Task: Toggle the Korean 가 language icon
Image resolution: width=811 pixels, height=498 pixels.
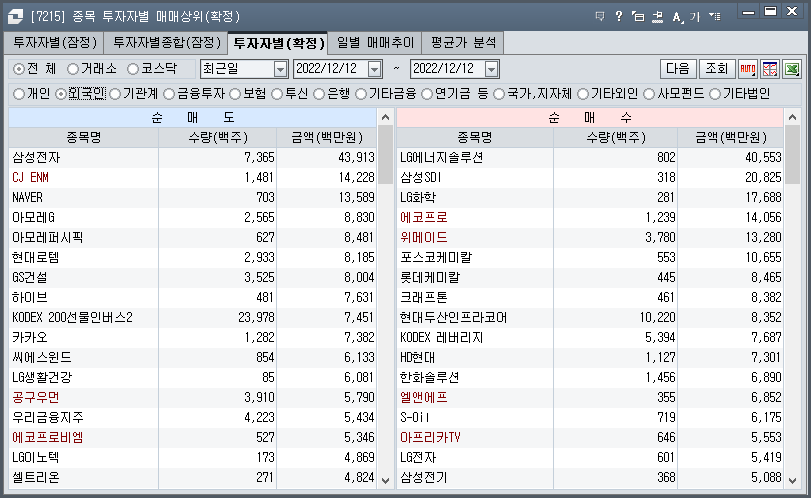Action: tap(695, 17)
